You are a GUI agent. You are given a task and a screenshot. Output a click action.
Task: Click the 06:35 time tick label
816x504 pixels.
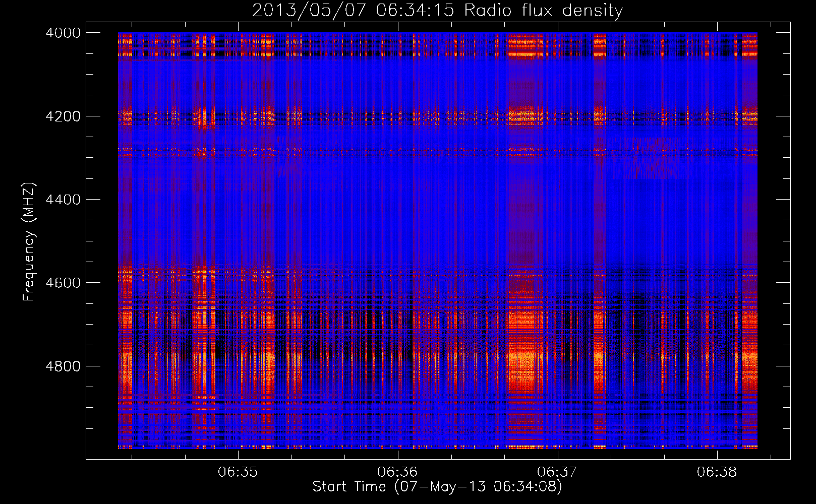238,472
